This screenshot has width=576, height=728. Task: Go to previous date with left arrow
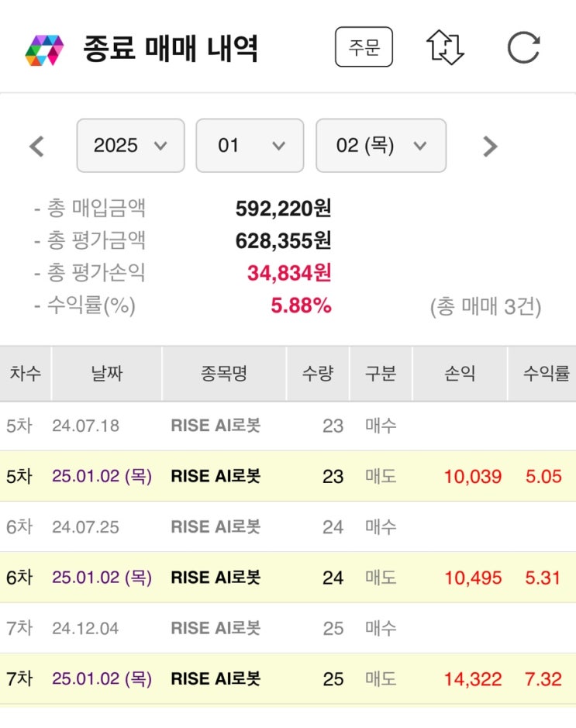click(36, 146)
